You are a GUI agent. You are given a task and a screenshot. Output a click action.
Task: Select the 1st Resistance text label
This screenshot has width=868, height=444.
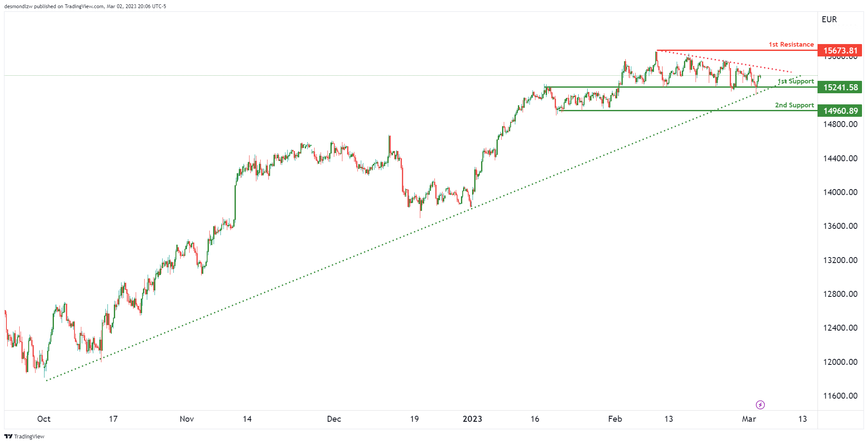[791, 44]
